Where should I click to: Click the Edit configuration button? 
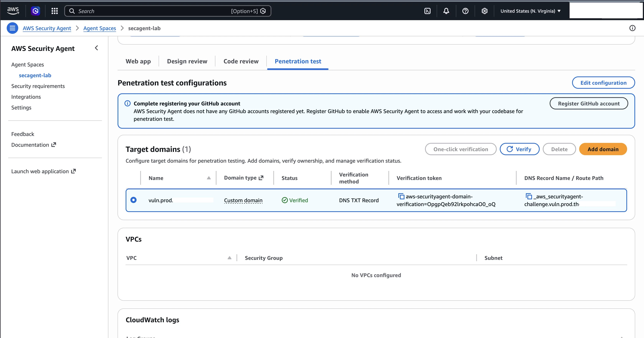(x=603, y=83)
